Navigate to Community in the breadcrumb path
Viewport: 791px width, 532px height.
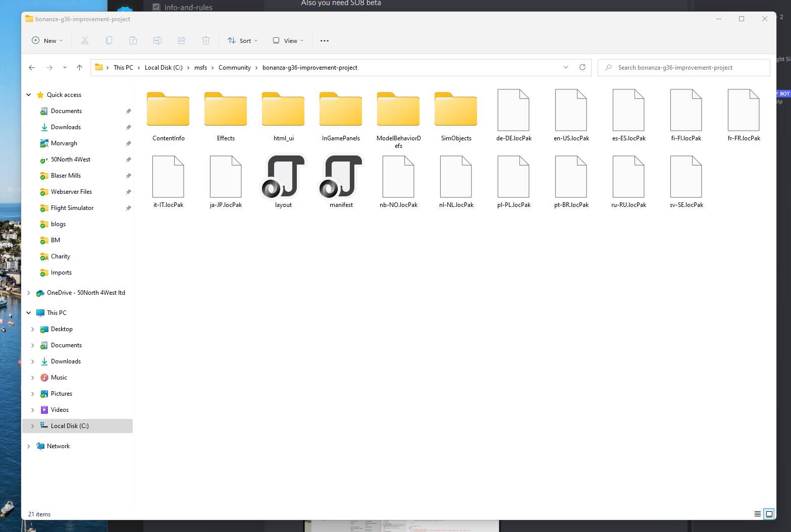[234, 67]
